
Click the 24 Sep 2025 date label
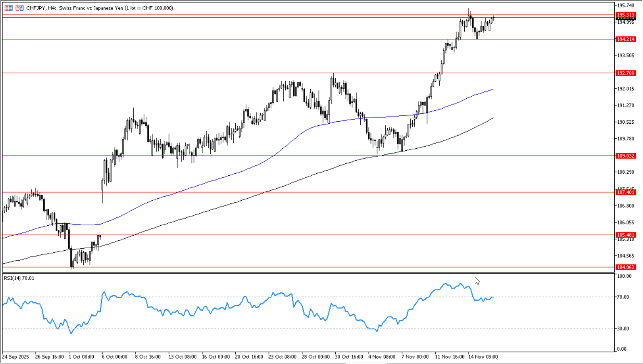tap(16, 357)
